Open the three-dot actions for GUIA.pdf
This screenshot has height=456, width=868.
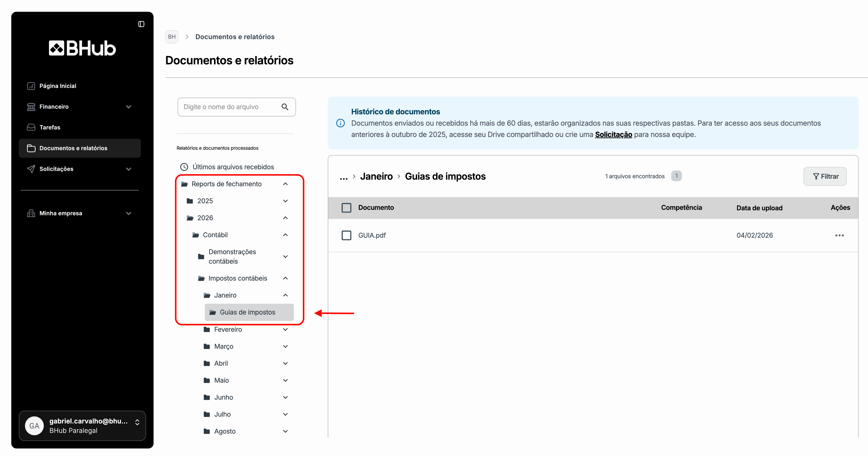tap(839, 235)
